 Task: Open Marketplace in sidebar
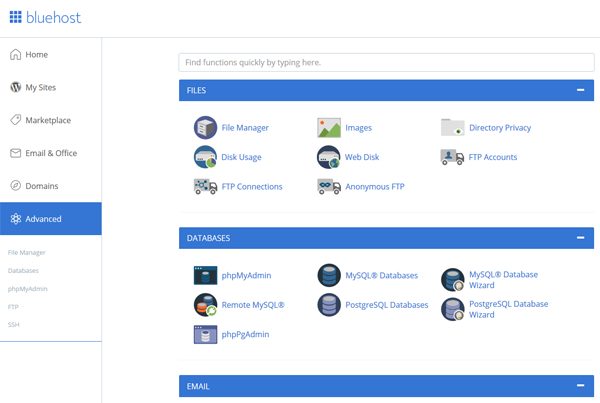point(51,120)
